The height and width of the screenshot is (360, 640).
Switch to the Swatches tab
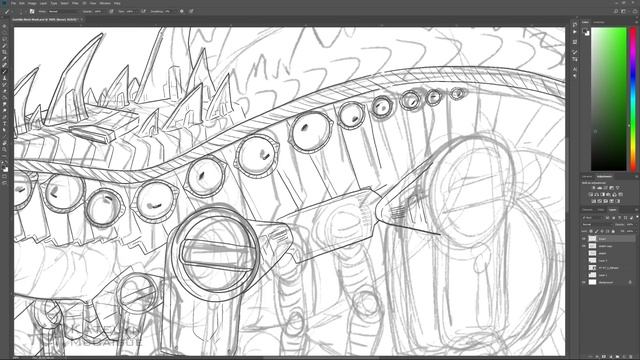pyautogui.click(x=598, y=22)
